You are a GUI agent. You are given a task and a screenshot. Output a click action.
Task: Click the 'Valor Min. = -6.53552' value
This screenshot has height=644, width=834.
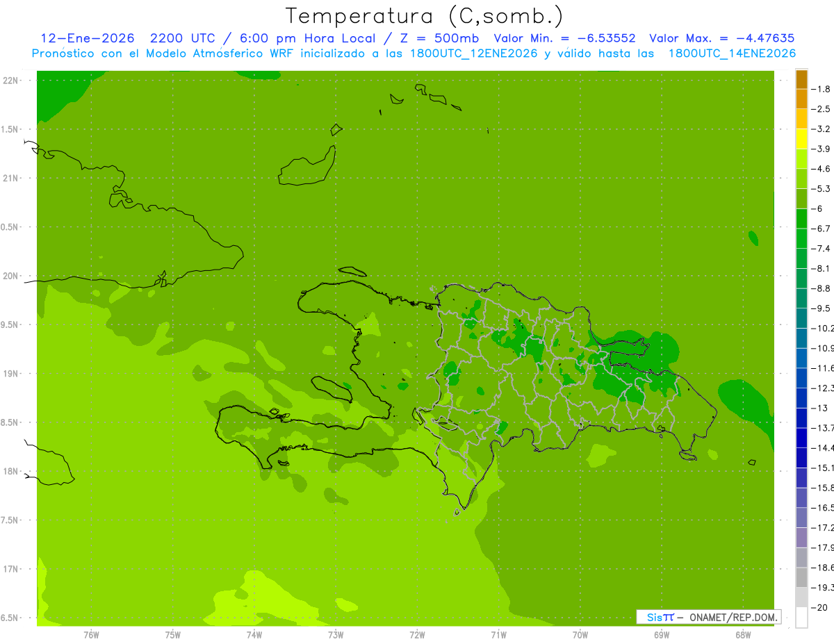coord(564,38)
